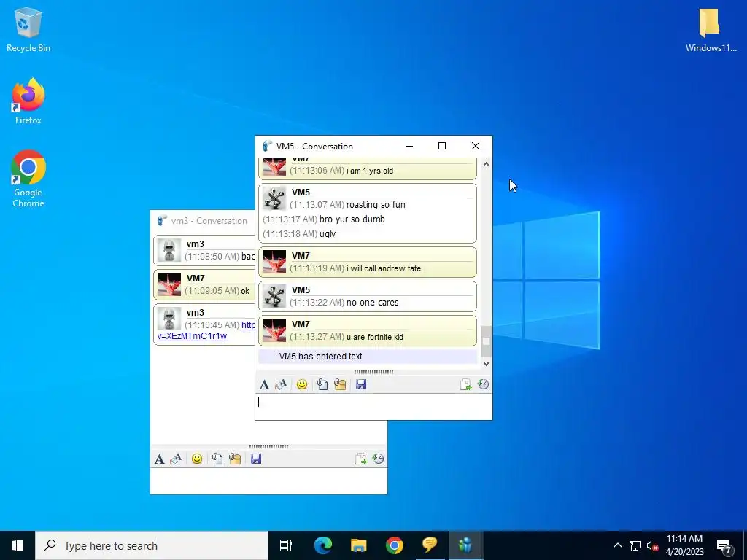The image size is (747, 560).
Task: Attach file icon in vm3 conversation toolbar
Action: [217, 459]
